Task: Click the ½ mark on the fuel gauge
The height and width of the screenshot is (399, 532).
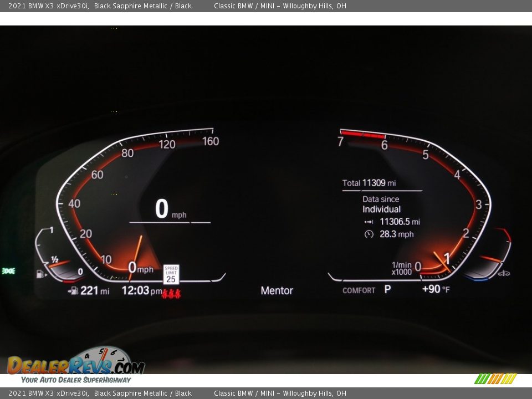Action: click(x=55, y=259)
